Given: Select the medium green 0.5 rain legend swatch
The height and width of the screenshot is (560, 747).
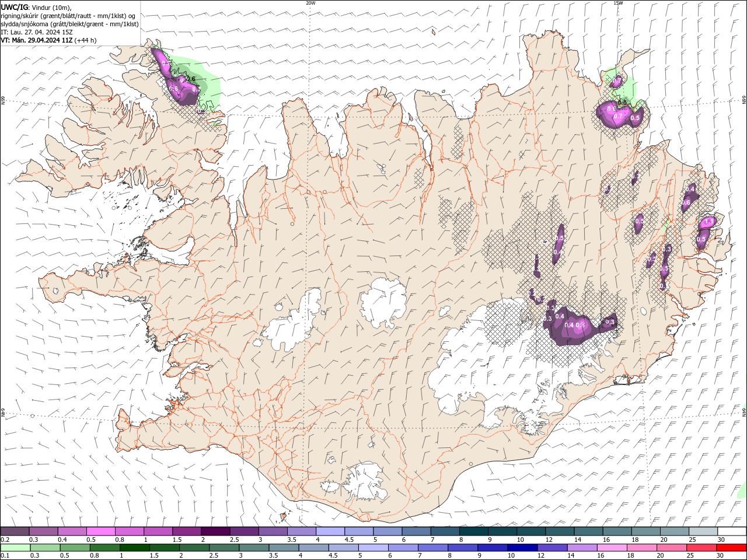Looking at the screenshot, I should click(75, 547).
